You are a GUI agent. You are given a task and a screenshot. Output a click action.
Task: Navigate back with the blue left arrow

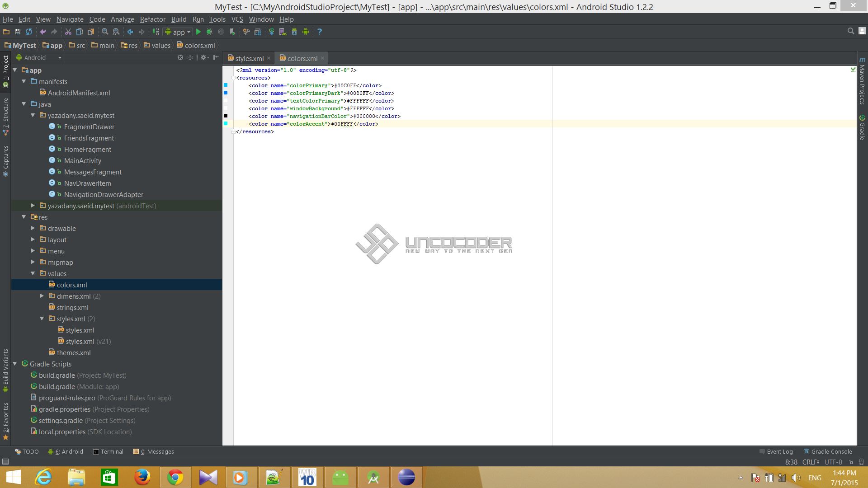point(130,32)
